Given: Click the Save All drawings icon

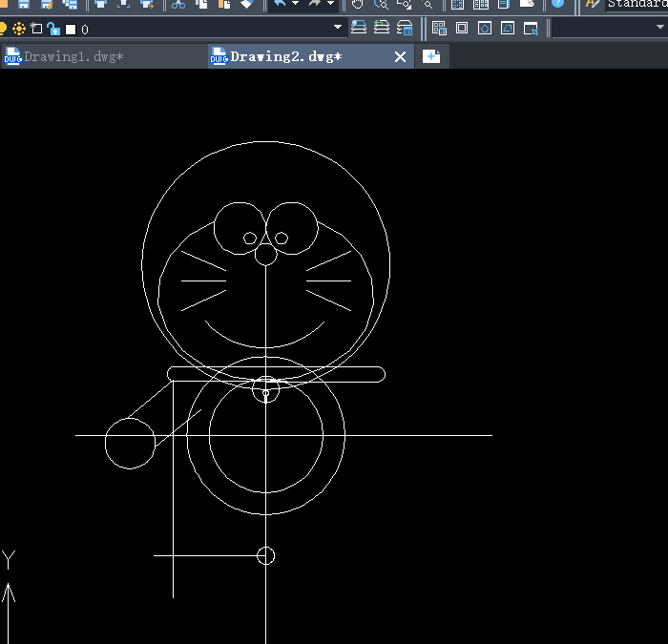Looking at the screenshot, I should pos(70,4).
